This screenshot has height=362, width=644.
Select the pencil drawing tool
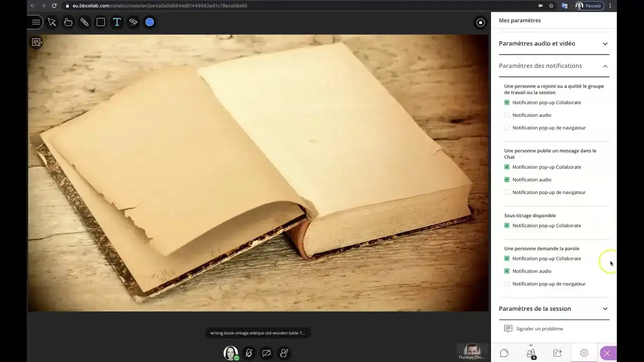[84, 22]
